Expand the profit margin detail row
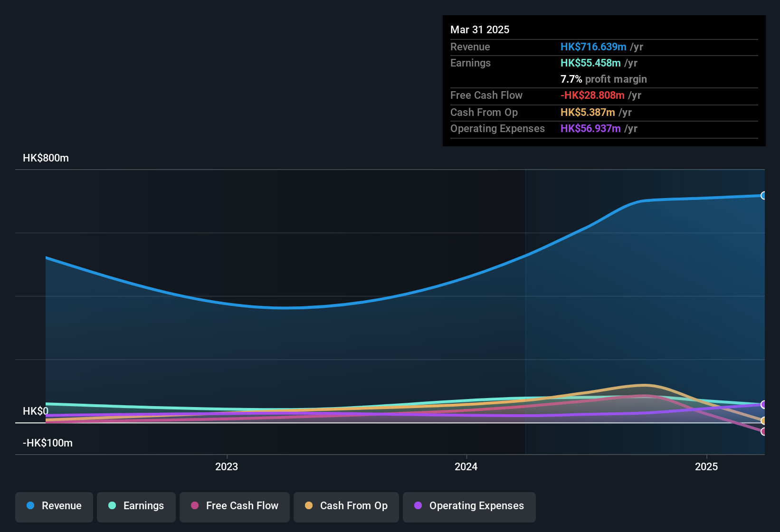Image resolution: width=780 pixels, height=532 pixels. [x=604, y=79]
